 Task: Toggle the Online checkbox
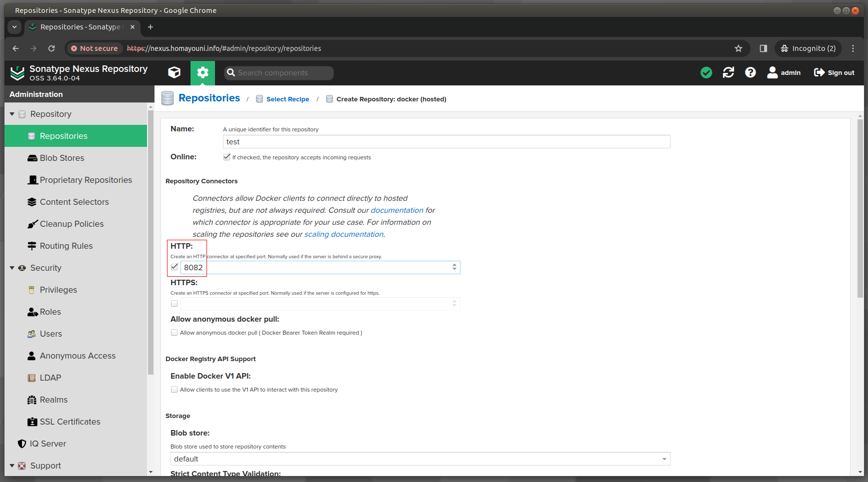coord(226,157)
